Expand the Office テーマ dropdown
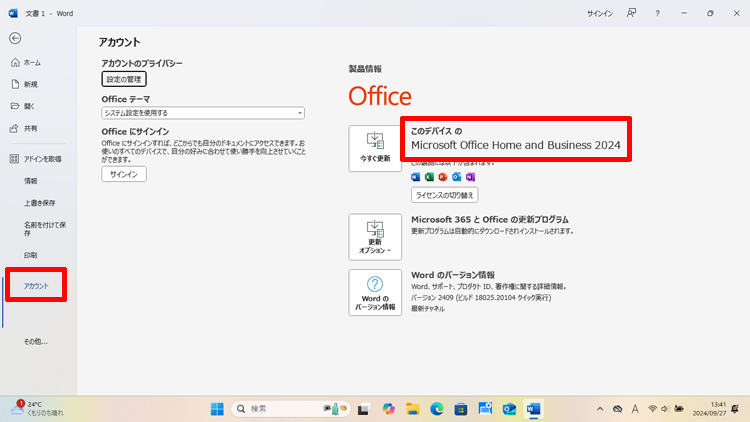Viewport: 750px width, 422px height. click(x=203, y=113)
